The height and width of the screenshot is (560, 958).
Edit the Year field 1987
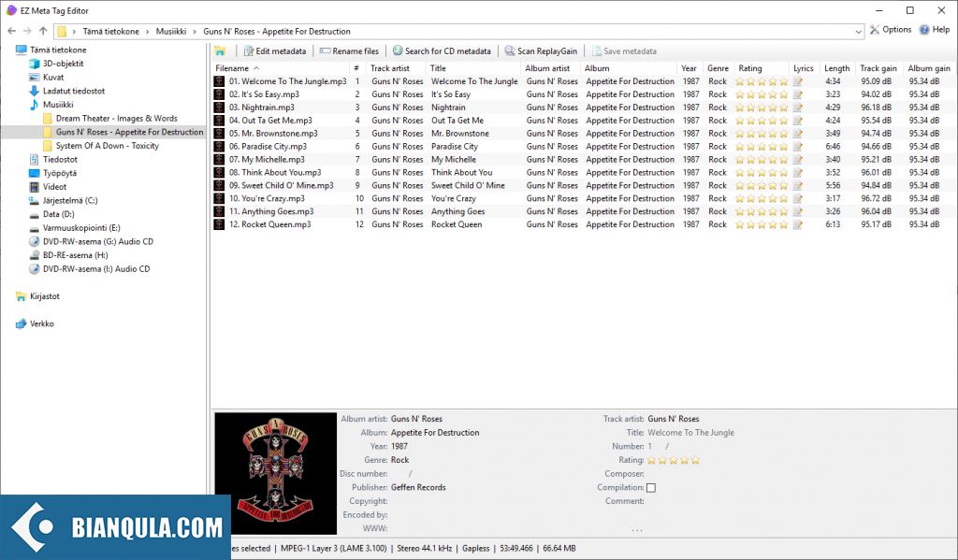[x=399, y=447]
